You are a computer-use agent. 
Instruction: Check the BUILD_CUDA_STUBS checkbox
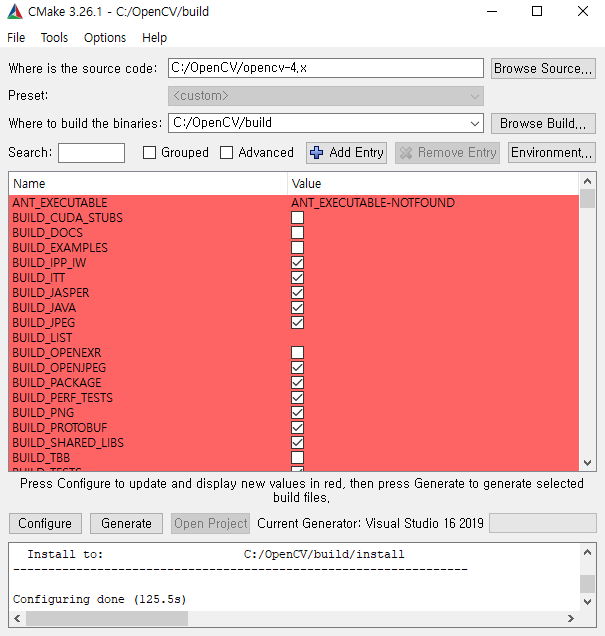coord(297,218)
